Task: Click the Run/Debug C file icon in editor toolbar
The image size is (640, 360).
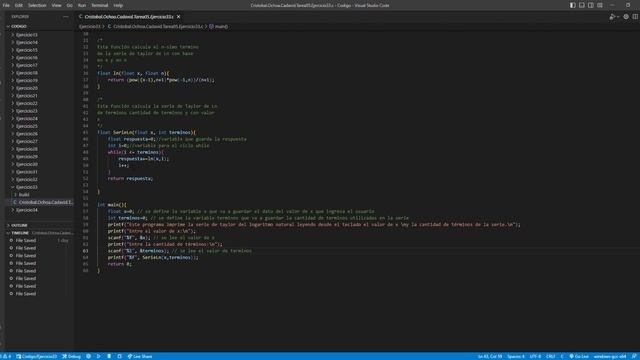Action: [x=612, y=17]
